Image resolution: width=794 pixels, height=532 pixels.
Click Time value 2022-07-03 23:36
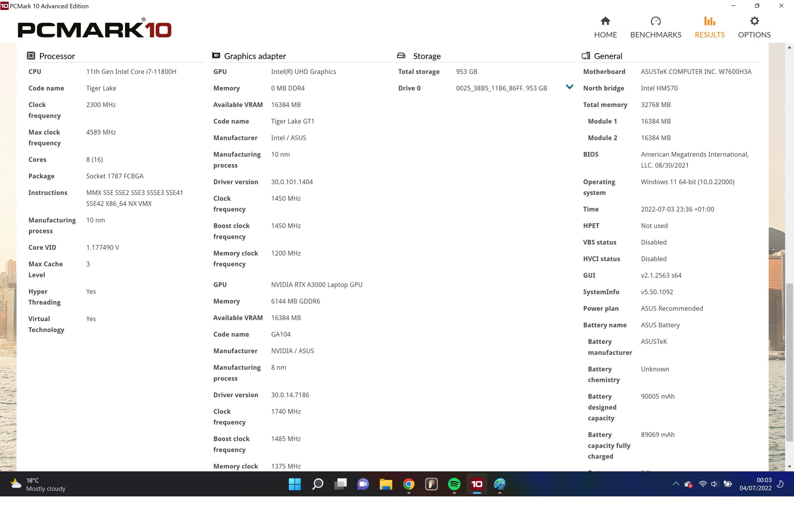click(677, 209)
